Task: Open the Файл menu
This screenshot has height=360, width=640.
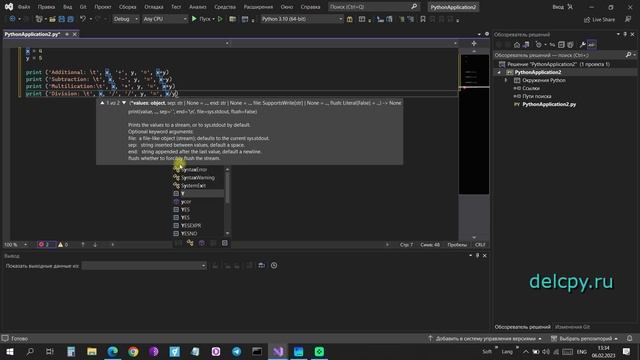Action: point(24,7)
